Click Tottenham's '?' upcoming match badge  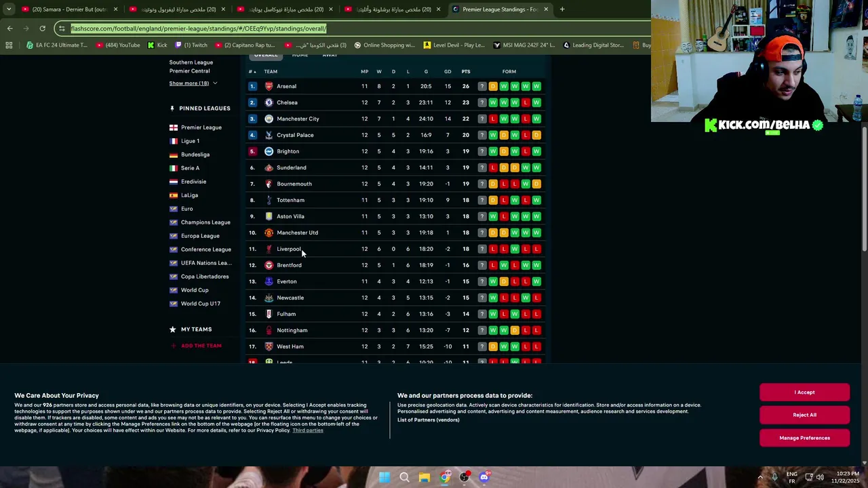482,200
